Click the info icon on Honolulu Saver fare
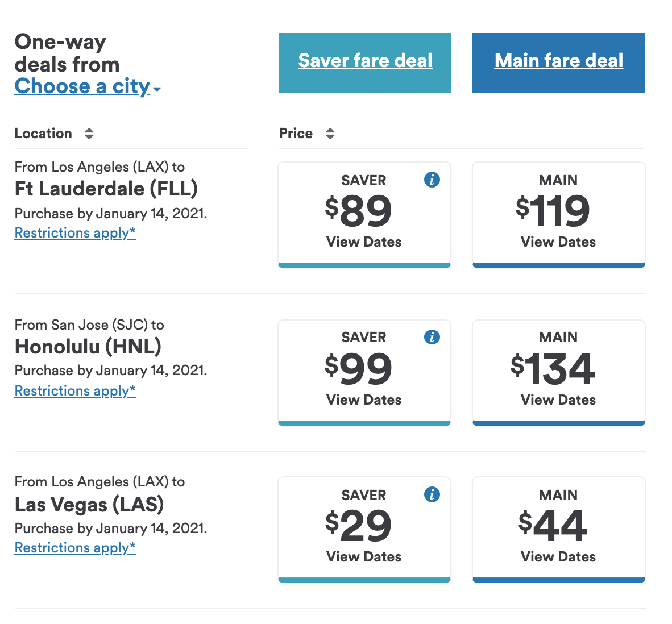This screenshot has width=672, height=624. [x=432, y=337]
